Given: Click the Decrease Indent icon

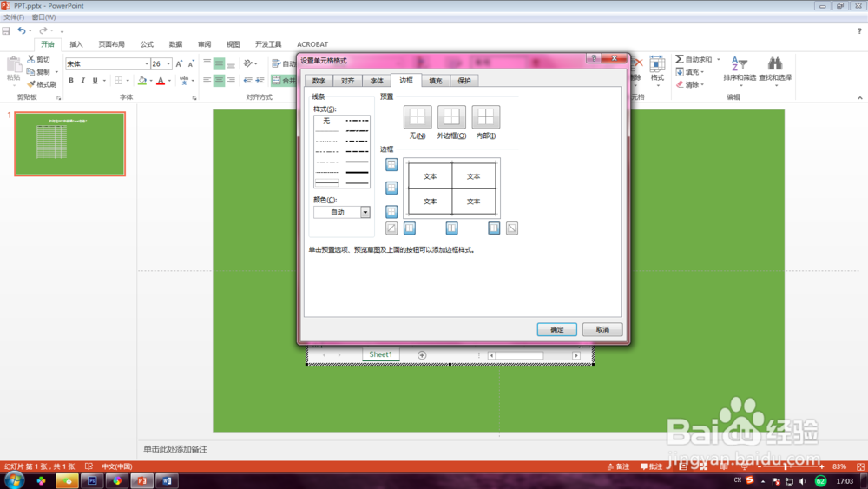Looking at the screenshot, I should (248, 81).
